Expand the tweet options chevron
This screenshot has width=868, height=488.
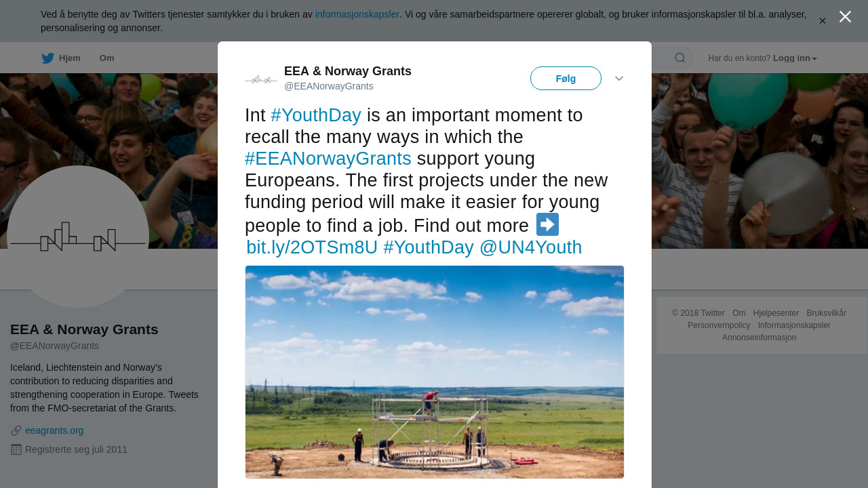[x=619, y=79]
